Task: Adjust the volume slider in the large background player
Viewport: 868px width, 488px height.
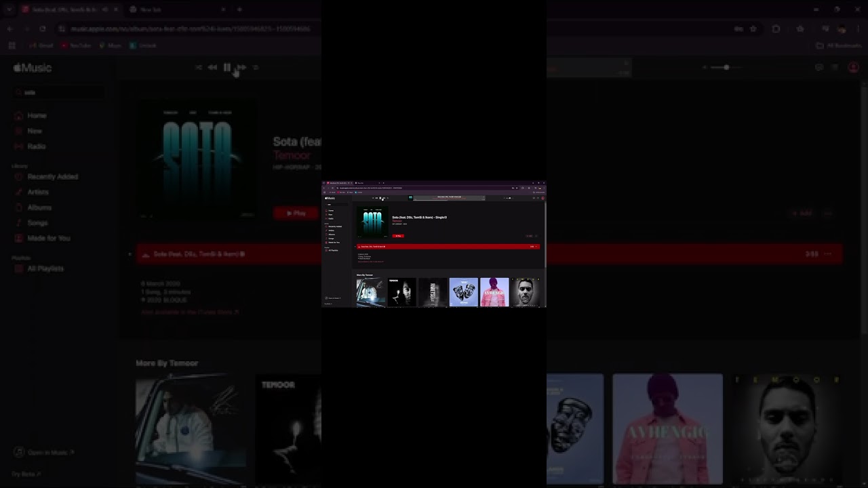Action: 726,67
